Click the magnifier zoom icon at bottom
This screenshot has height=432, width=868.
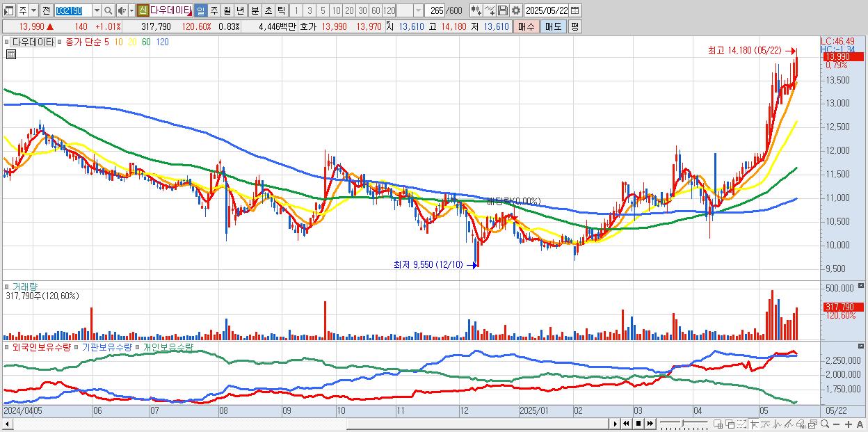(824, 424)
